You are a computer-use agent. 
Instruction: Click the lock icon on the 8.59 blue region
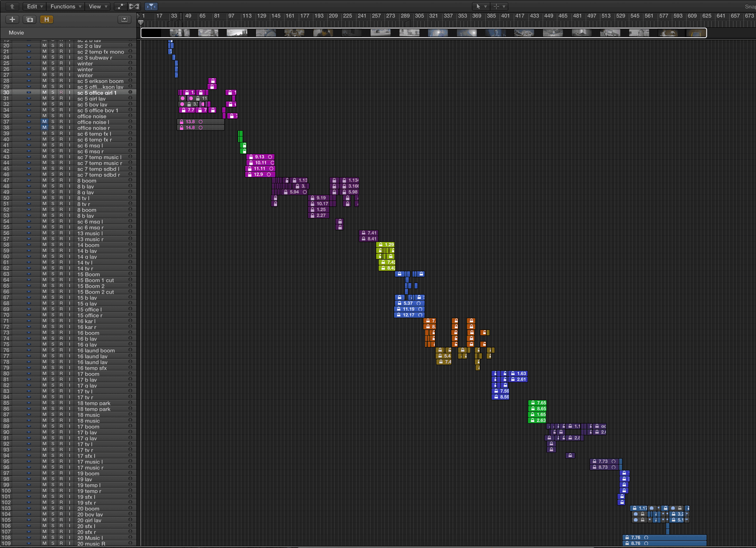tap(496, 397)
